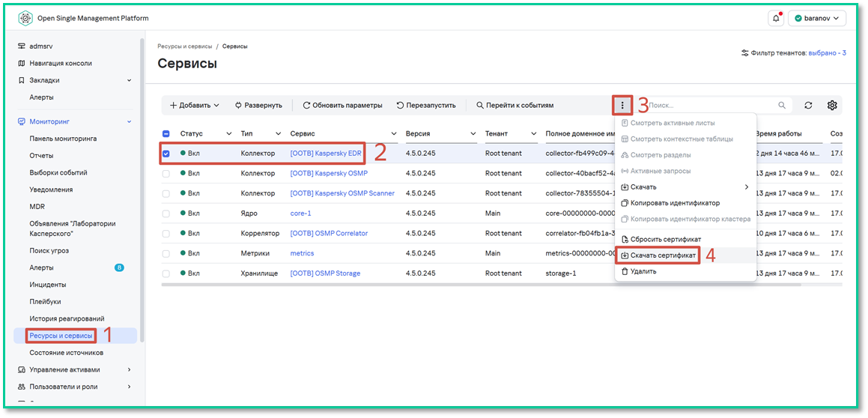Click the horizontal scrollbar under the services table
Viewport: 868px width, 418px height.
pyautogui.click(x=481, y=285)
